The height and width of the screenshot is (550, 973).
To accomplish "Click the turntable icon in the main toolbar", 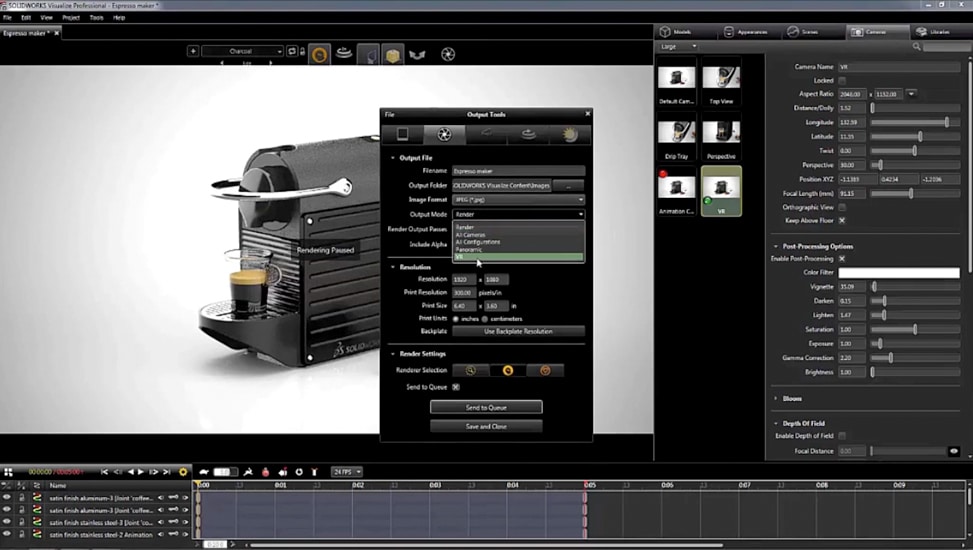I will coord(344,53).
